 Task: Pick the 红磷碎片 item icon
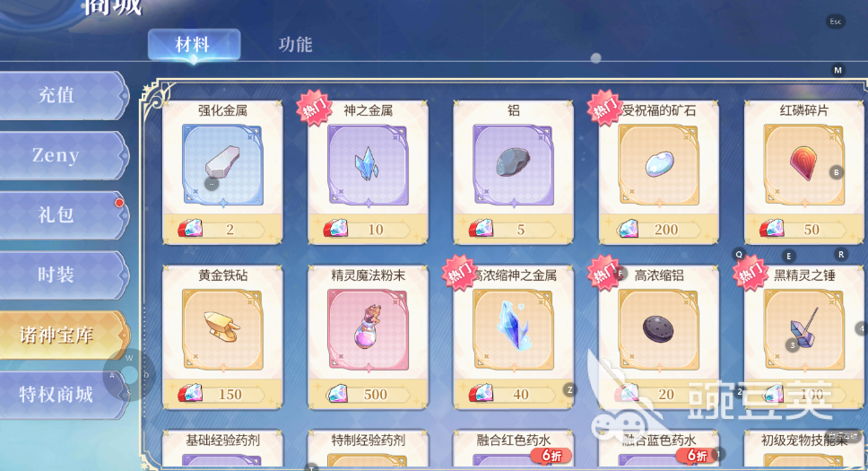point(803,165)
